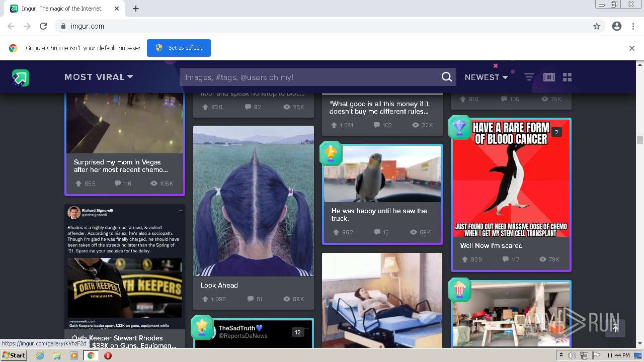Open the hospital bed video post
The height and width of the screenshot is (362, 644).
click(382, 300)
